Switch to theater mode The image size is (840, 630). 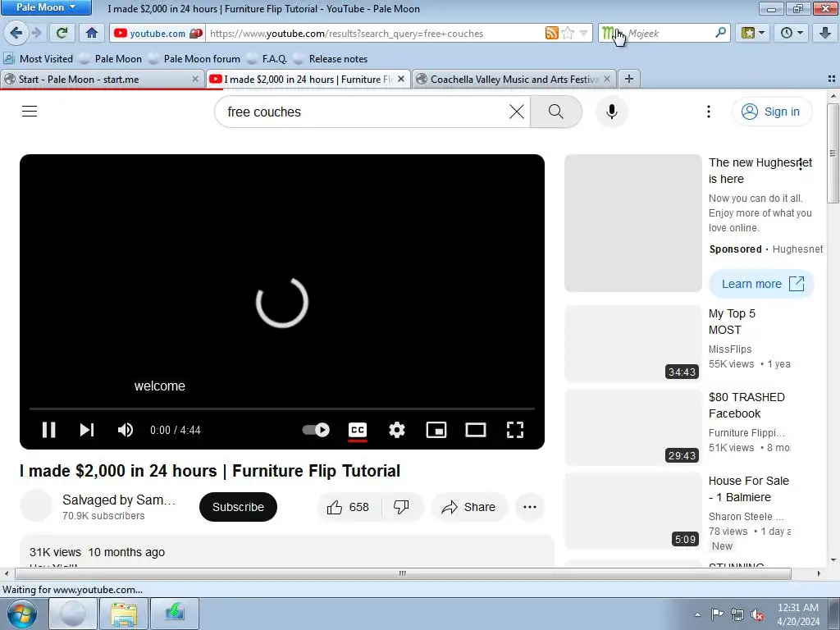click(475, 430)
